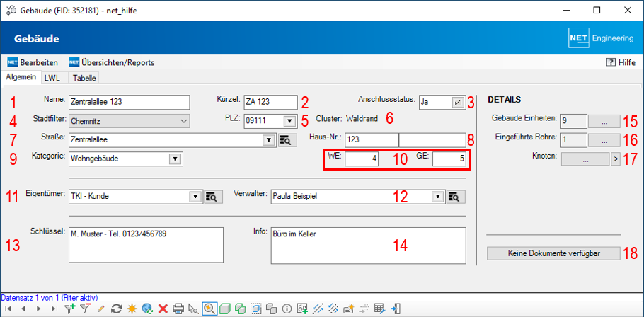Refresh the record with the reload icon
This screenshot has width=644, height=317.
click(117, 309)
